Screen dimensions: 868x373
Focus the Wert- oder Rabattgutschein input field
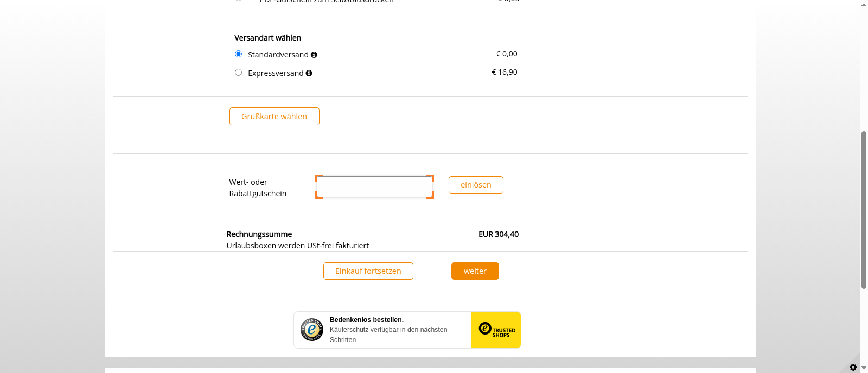374,186
